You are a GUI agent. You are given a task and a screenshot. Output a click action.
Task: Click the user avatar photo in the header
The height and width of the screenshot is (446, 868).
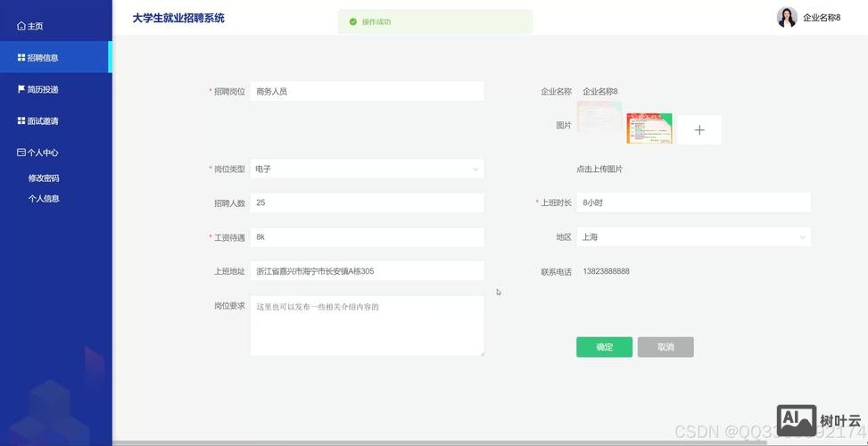point(787,17)
